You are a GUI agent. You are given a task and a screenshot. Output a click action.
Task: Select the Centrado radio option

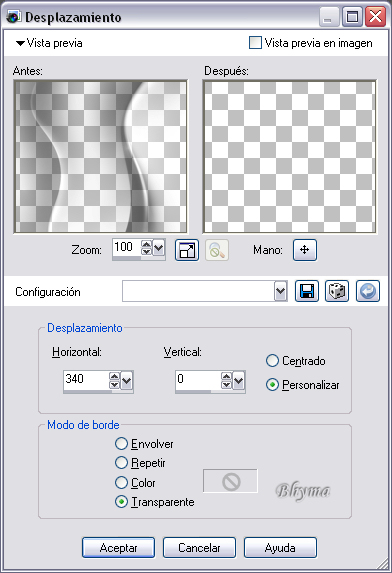point(272,361)
